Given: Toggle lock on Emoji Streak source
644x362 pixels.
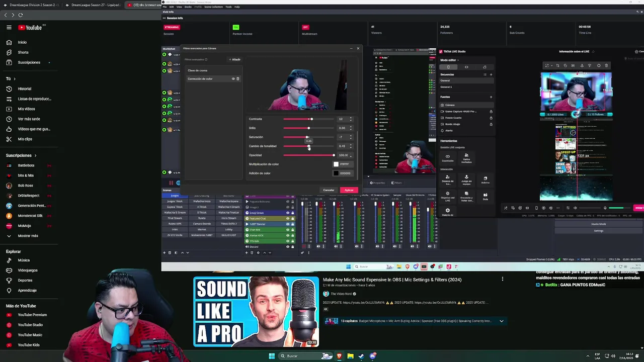Looking at the screenshot, I should point(293,213).
